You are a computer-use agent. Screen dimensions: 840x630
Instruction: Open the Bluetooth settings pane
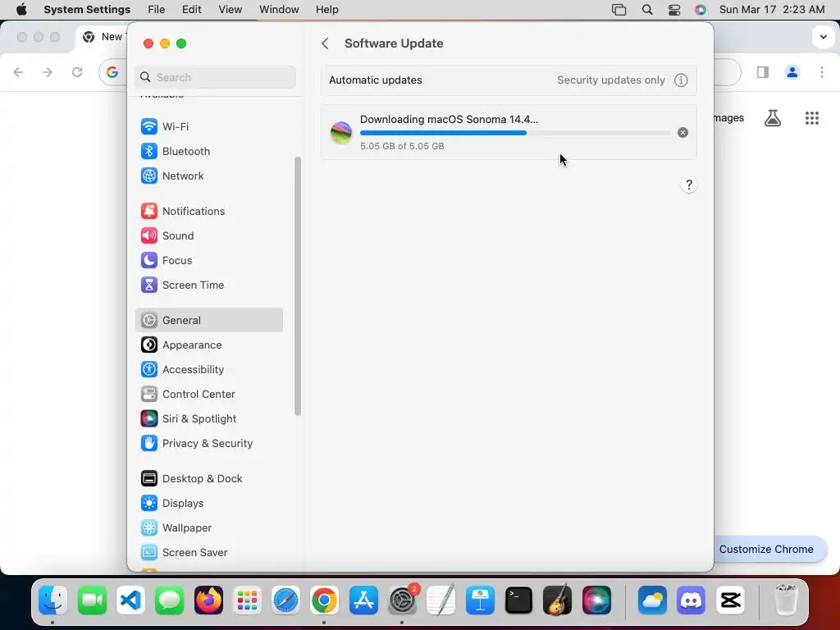coord(209,151)
